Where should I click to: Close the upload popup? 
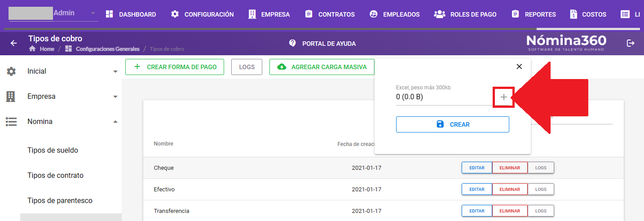[519, 66]
